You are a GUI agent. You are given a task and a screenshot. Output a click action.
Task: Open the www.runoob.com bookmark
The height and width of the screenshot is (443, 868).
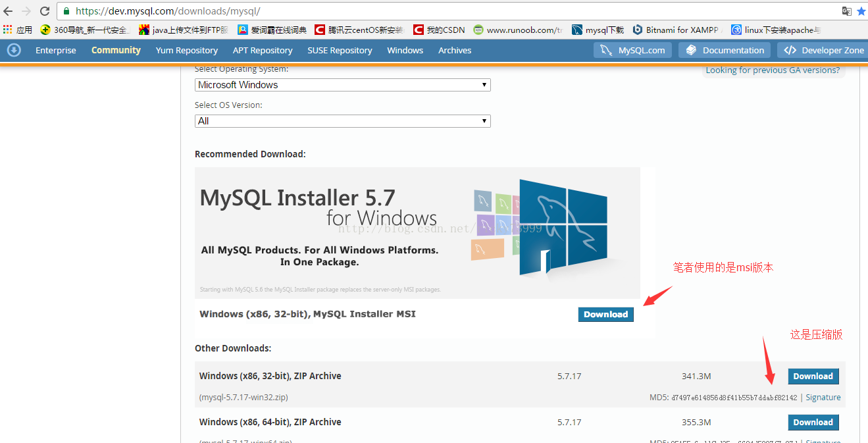click(518, 30)
